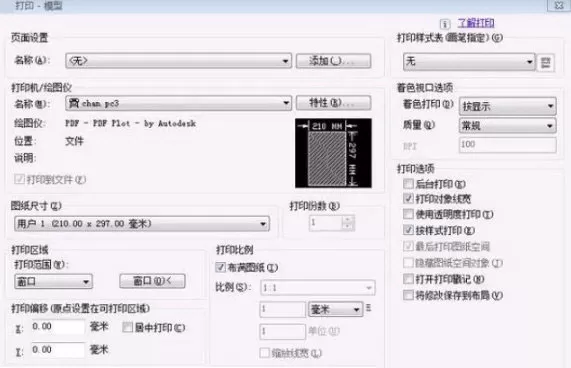Screen dimensions: 571x368
Task: Click the info icon beside 了解打印
Action: tap(445, 24)
